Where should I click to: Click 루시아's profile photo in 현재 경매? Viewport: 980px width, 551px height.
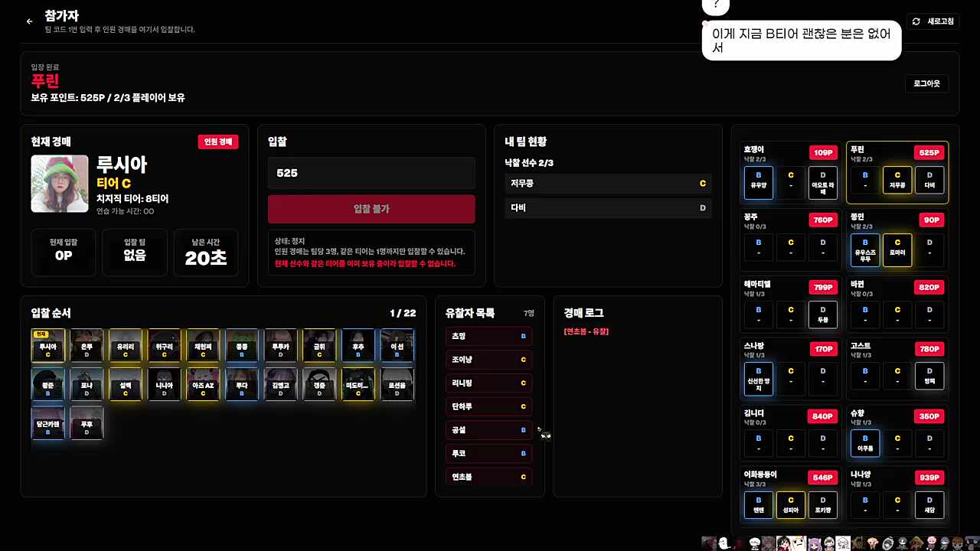pos(60,184)
